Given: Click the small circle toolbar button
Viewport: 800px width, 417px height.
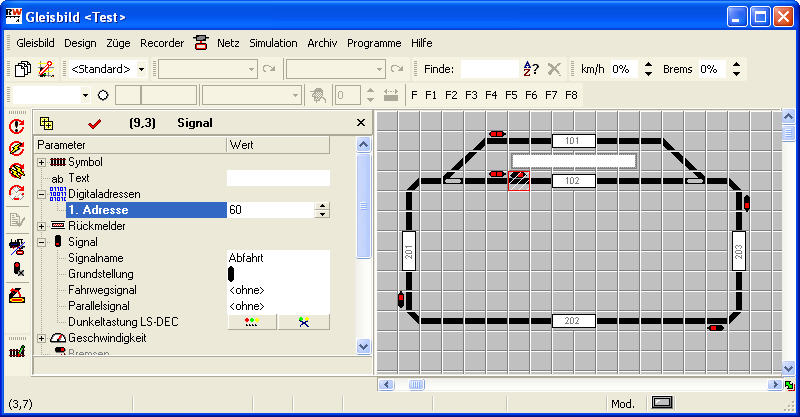Looking at the screenshot, I should point(103,95).
